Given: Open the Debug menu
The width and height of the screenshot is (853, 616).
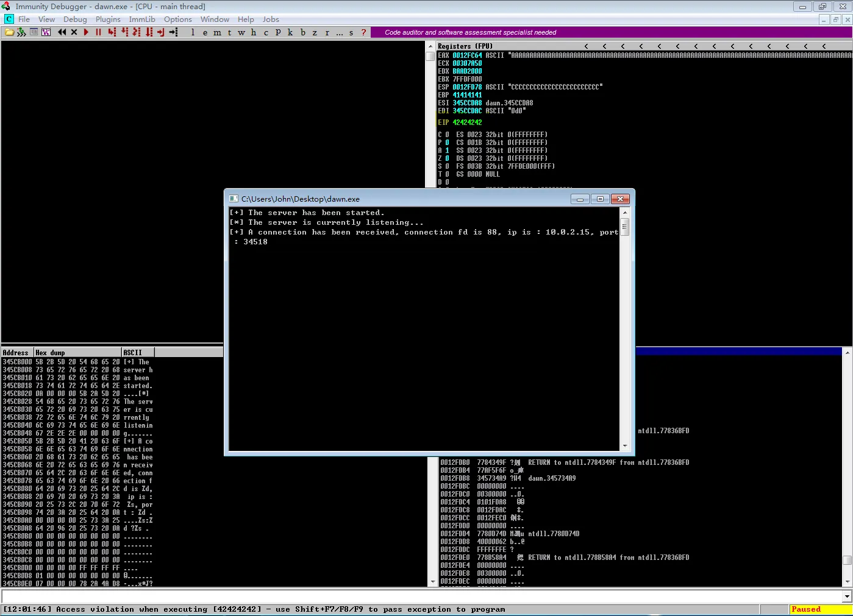Looking at the screenshot, I should coord(75,19).
